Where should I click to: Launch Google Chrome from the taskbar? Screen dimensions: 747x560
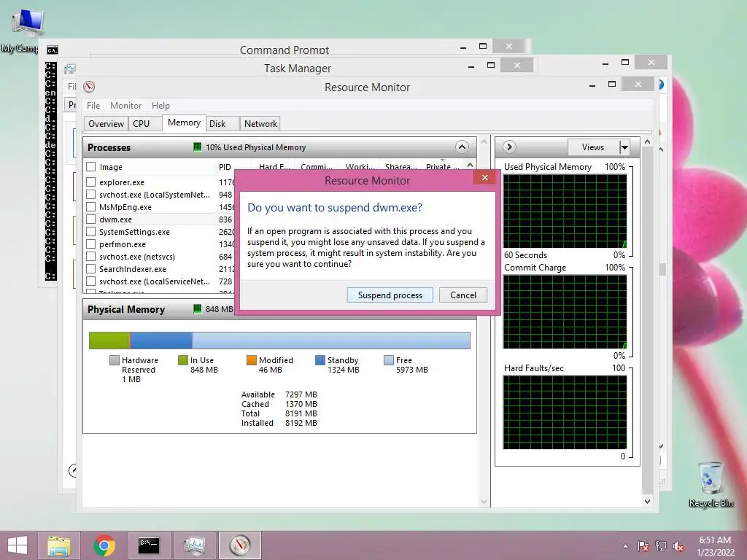pyautogui.click(x=104, y=545)
